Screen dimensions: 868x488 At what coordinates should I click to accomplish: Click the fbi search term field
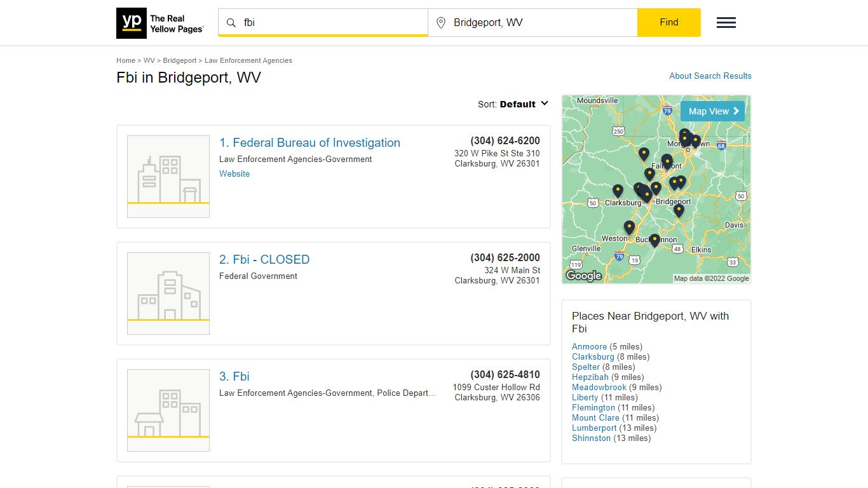[323, 22]
